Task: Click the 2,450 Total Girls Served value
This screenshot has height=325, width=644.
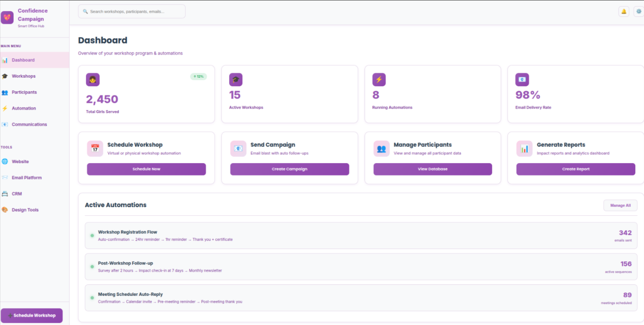Action: pyautogui.click(x=102, y=99)
